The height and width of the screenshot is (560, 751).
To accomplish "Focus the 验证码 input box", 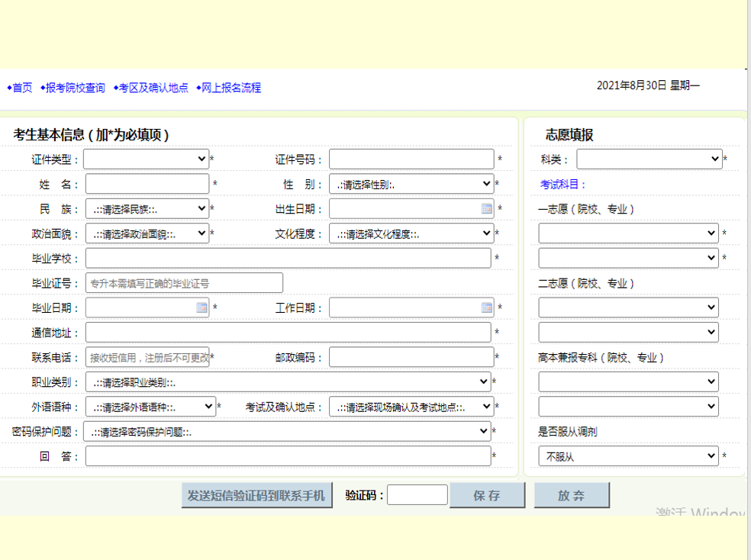I will (x=417, y=495).
